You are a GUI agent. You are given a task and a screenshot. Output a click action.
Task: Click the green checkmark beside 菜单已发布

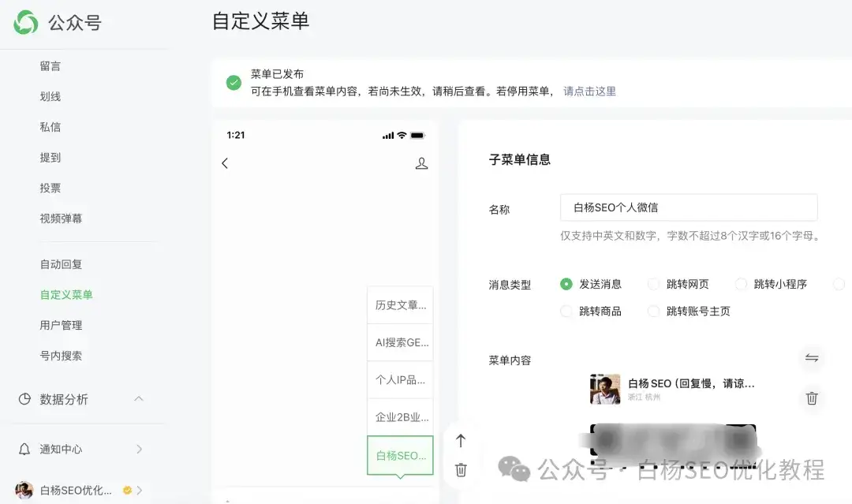tap(234, 83)
